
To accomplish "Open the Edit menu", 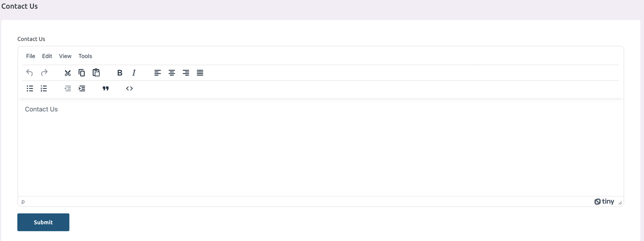I will 47,56.
